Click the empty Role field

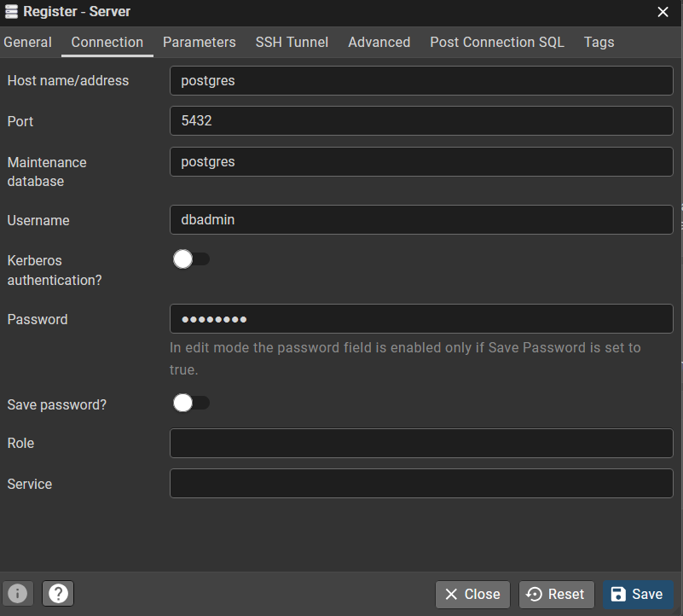[x=421, y=443]
